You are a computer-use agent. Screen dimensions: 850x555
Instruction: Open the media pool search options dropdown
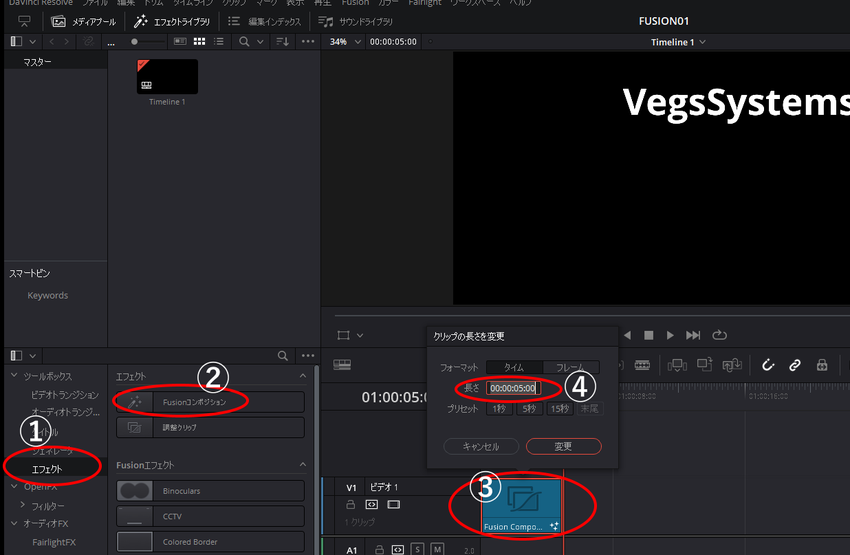click(260, 41)
